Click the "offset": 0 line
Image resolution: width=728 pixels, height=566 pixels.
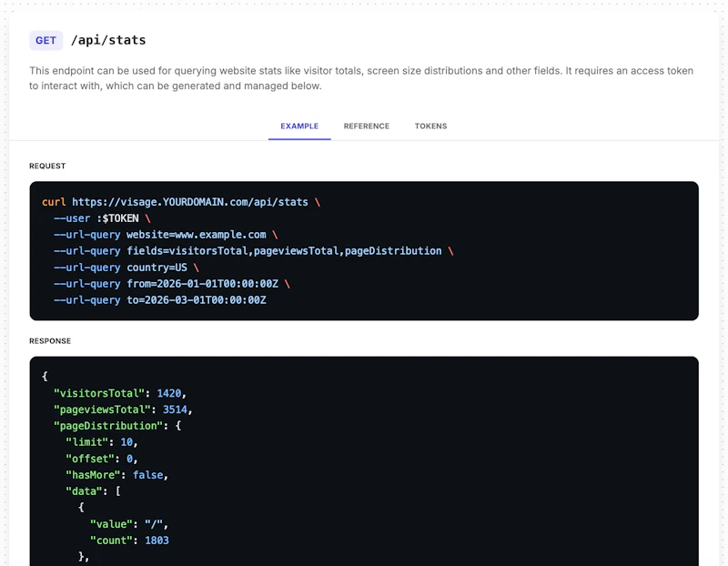click(x=102, y=459)
